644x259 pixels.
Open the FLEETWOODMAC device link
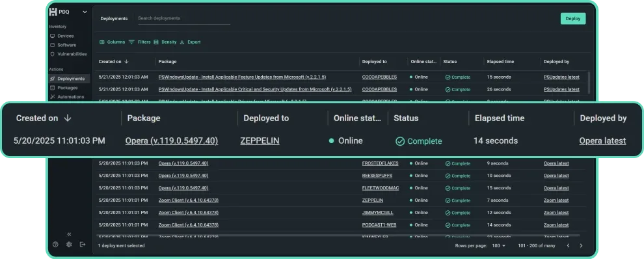coord(380,188)
